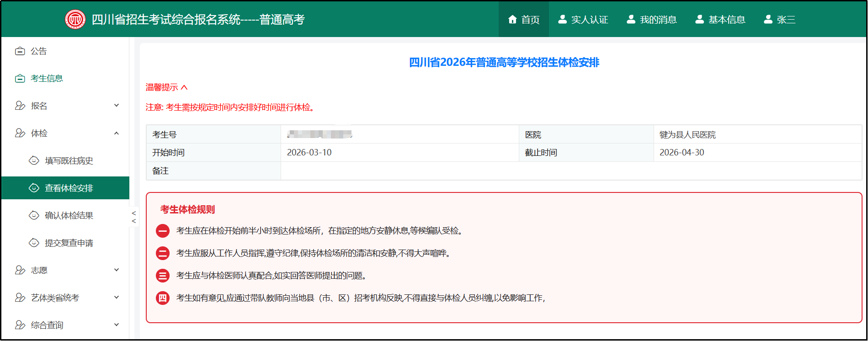Collapse the 温馨提示 notice section
The height and width of the screenshot is (341, 868).
[166, 87]
